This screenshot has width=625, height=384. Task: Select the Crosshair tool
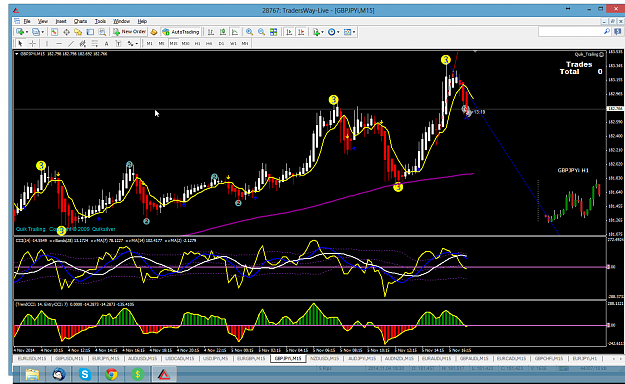[32, 43]
